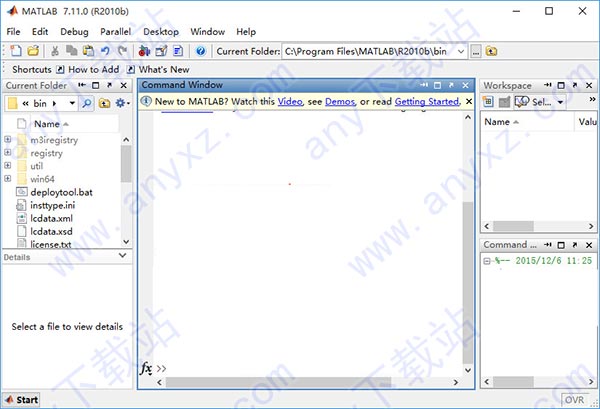Go up one level in Current Folder panel

104,103
